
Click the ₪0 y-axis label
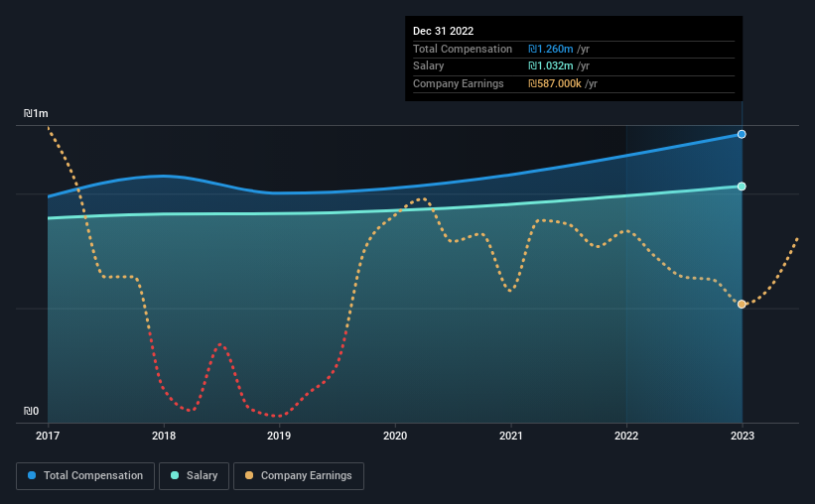pos(31,411)
